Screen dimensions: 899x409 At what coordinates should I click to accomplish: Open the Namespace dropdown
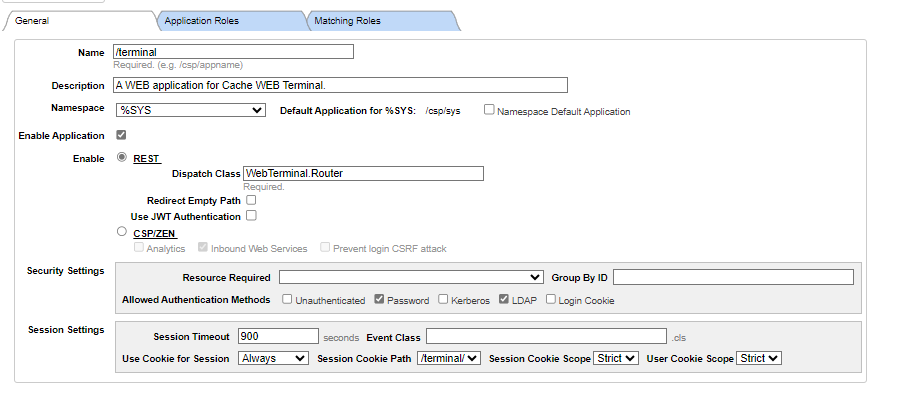190,110
